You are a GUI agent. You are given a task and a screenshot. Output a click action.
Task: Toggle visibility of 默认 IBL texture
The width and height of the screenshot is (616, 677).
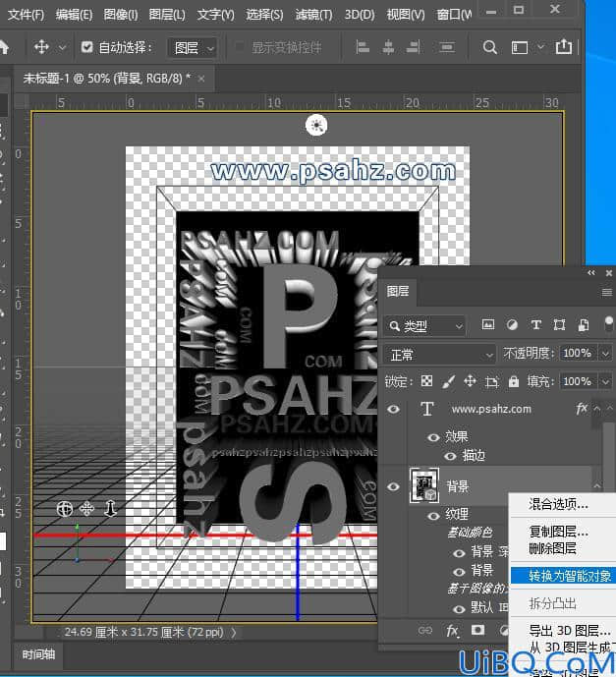tap(459, 609)
